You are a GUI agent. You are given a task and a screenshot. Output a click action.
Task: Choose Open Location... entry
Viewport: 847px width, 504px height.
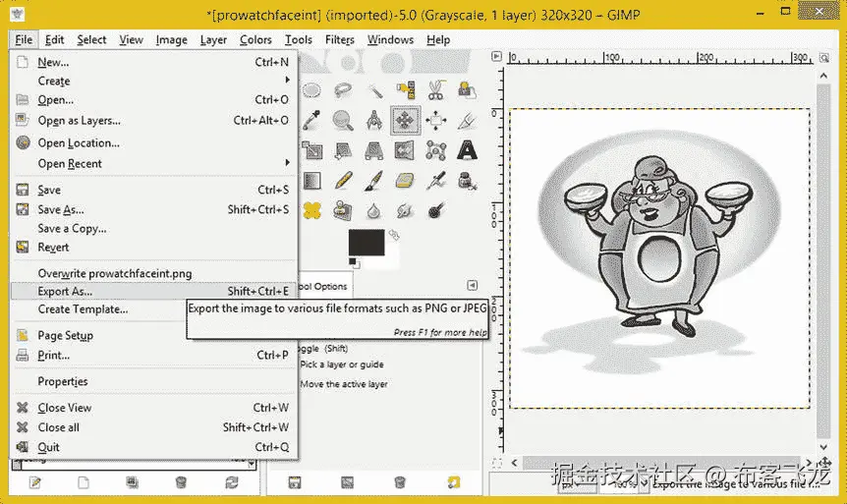[x=154, y=143]
